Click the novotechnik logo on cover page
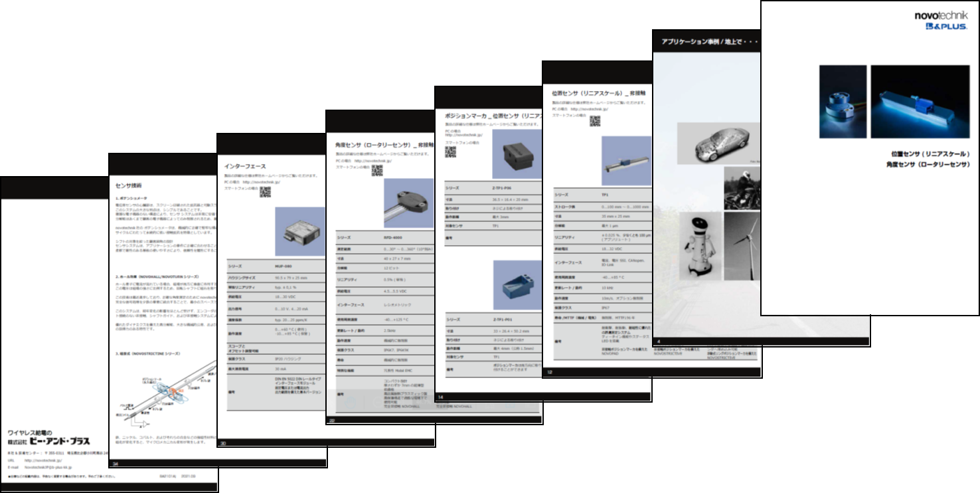The image size is (980, 493). click(x=941, y=16)
